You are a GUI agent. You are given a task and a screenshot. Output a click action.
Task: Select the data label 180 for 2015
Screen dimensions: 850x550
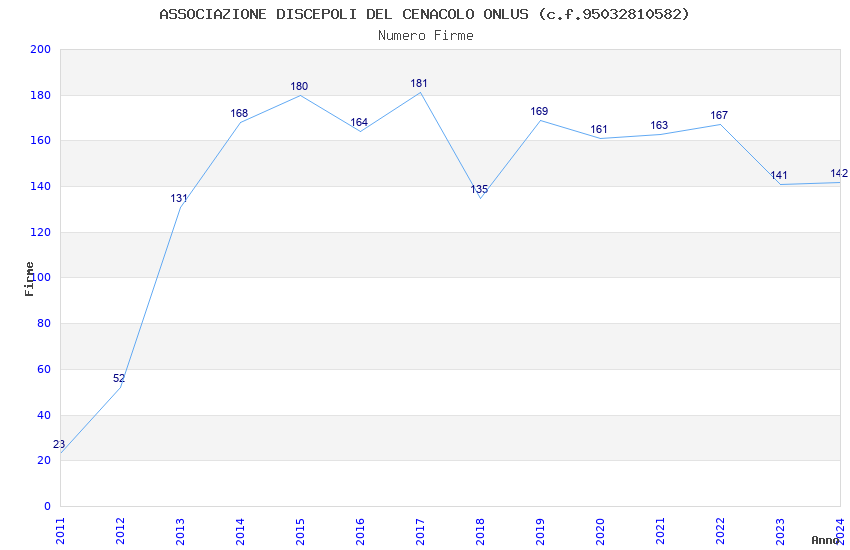[x=299, y=86]
